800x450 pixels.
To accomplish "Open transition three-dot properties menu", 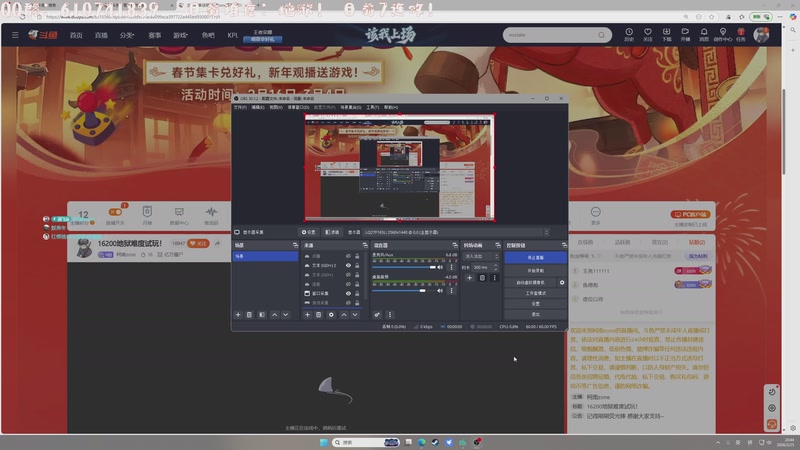I will click(x=494, y=278).
